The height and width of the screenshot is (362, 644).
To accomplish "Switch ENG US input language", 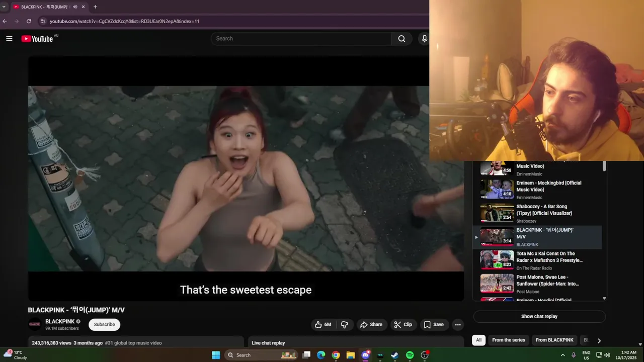I will pyautogui.click(x=586, y=355).
